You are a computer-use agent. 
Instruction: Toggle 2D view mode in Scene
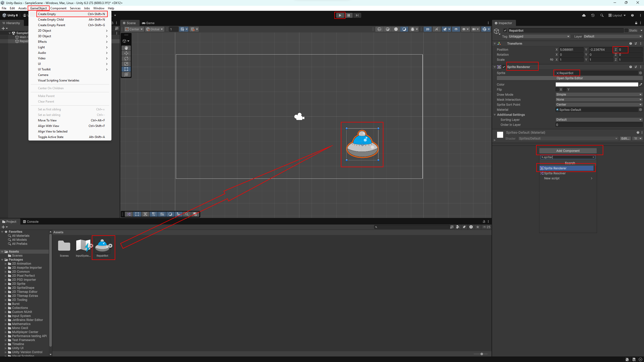(427, 29)
